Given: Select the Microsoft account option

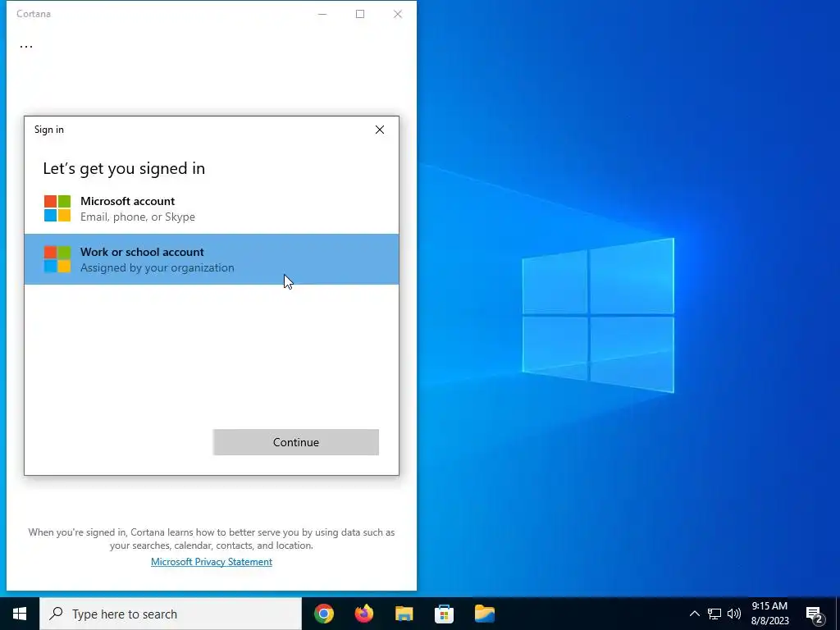Looking at the screenshot, I should tap(212, 209).
